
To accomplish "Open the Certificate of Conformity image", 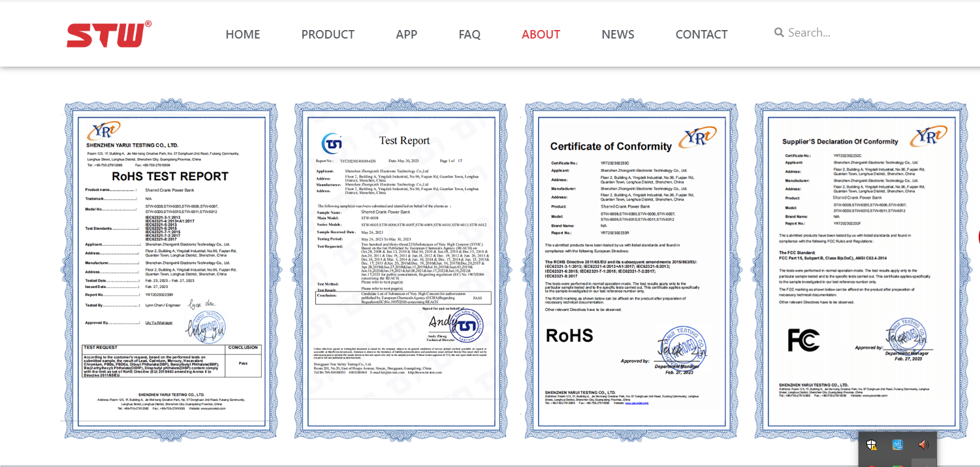I will [631, 271].
